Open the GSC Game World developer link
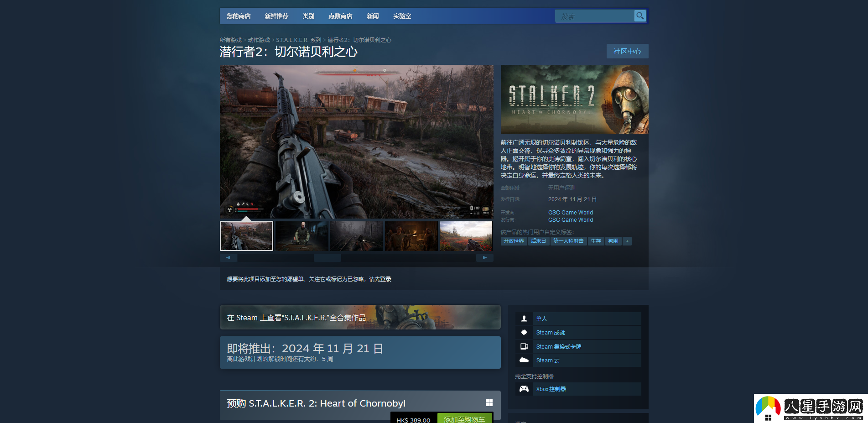The height and width of the screenshot is (423, 868). click(x=570, y=213)
